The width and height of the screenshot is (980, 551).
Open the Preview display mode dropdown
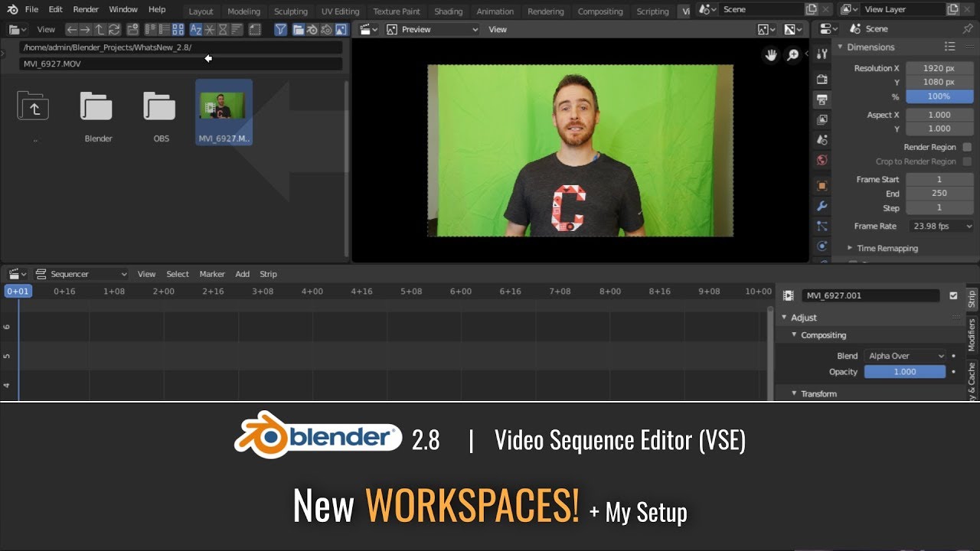pos(433,29)
